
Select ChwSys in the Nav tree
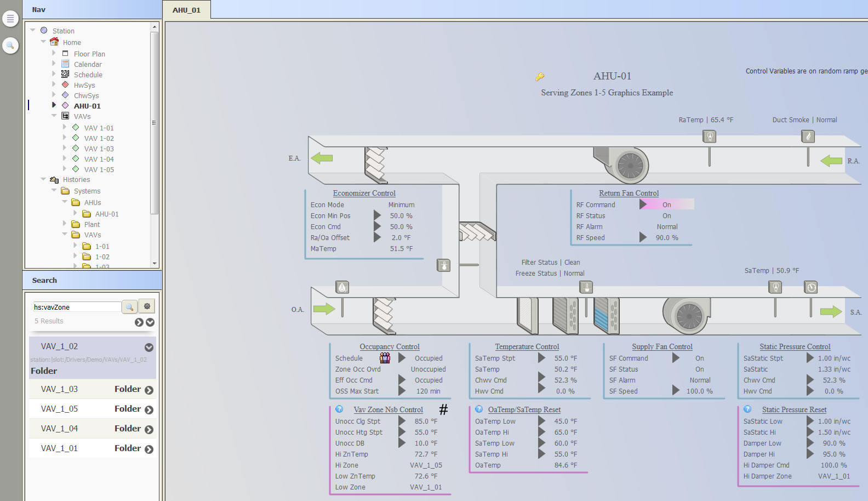pos(87,95)
